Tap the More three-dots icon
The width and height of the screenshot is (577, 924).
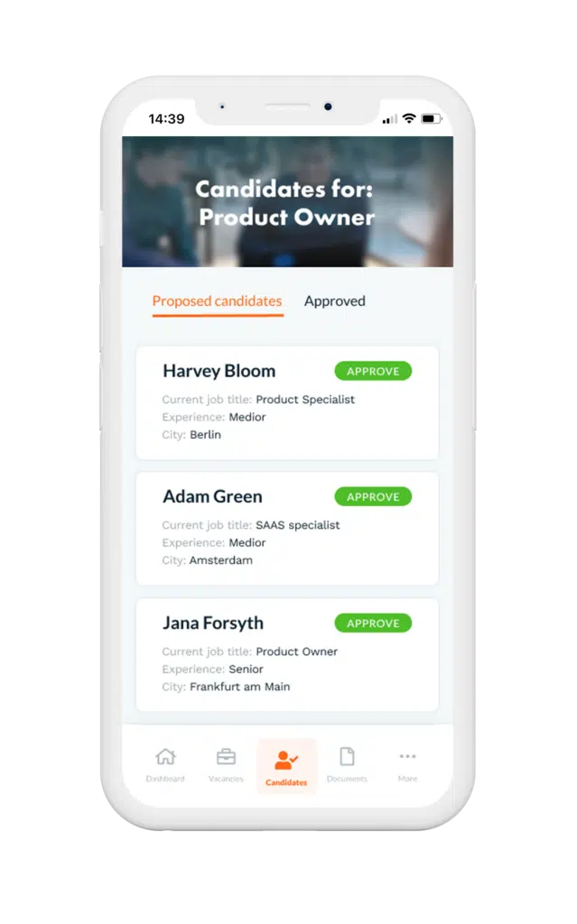pyautogui.click(x=407, y=756)
